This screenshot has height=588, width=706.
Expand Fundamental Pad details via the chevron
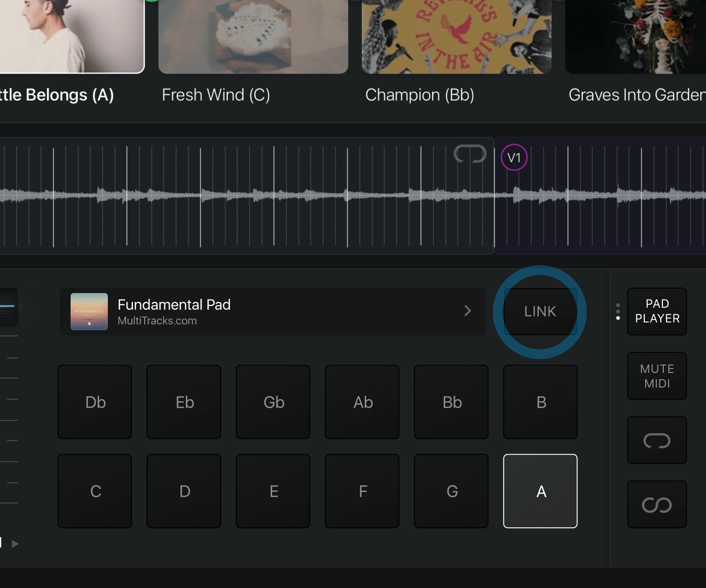tap(468, 312)
